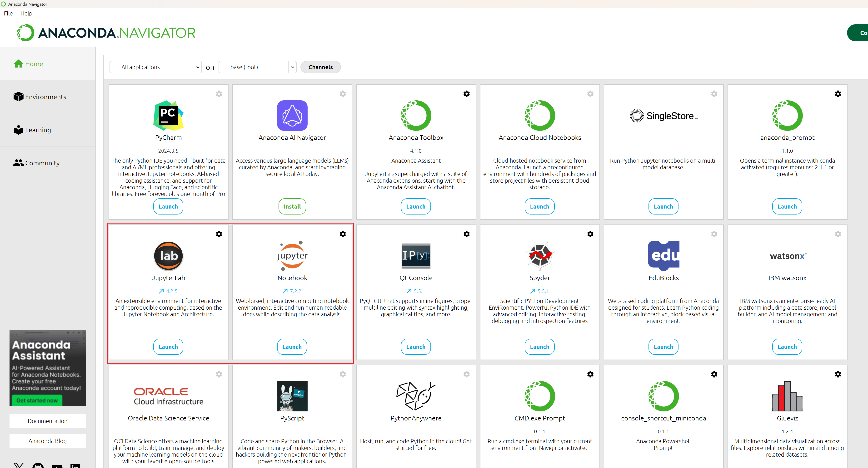Image resolution: width=868 pixels, height=468 pixels.
Task: Expand the base (root) environment dropdown
Action: pyautogui.click(x=293, y=67)
